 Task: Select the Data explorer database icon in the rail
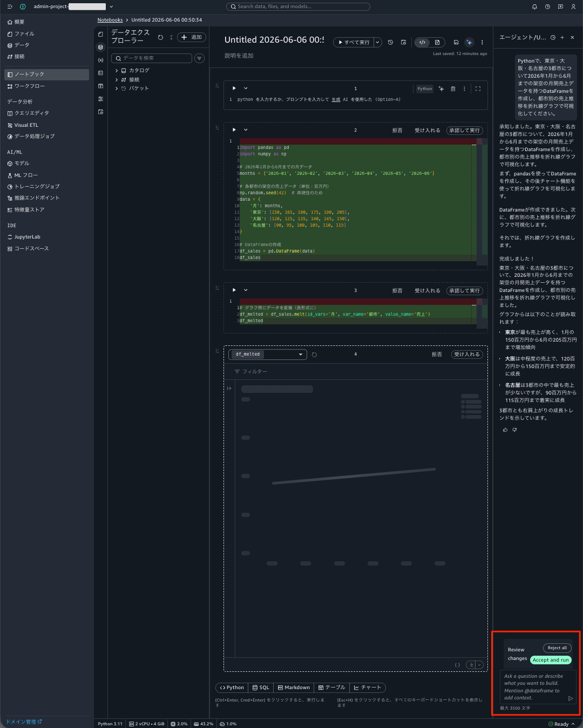[x=100, y=47]
